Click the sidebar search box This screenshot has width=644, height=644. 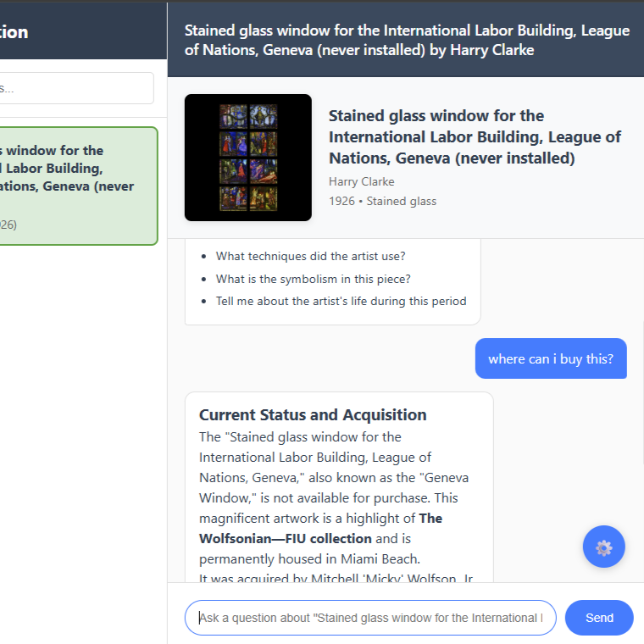pos(76,88)
